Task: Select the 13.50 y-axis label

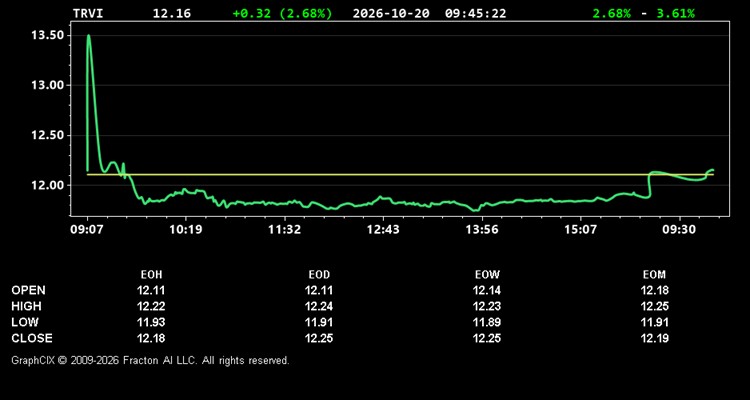Action: [47, 36]
